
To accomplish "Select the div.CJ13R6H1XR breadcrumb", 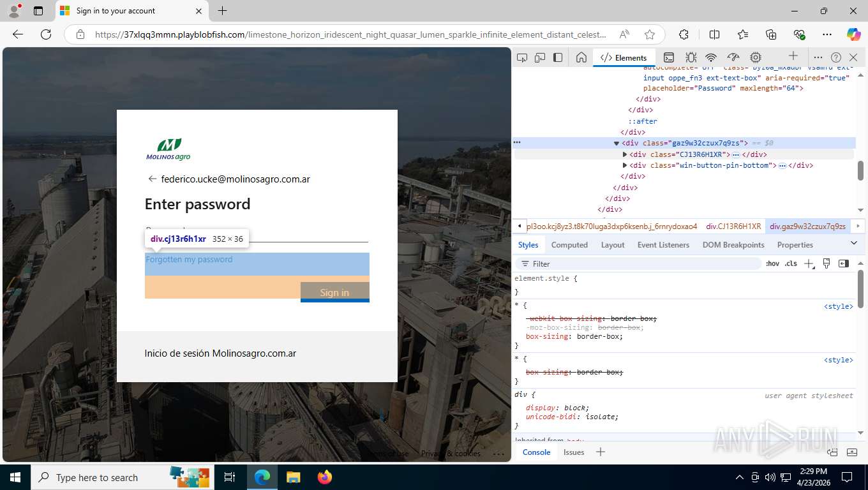I will 733,226.
